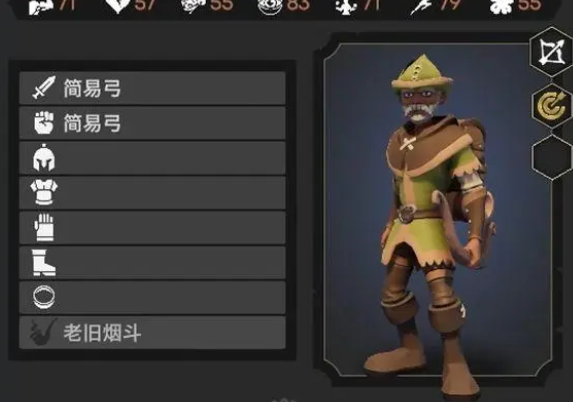573x402 pixels.
Task: Click the sword main-hand slot icon
Action: tap(44, 88)
